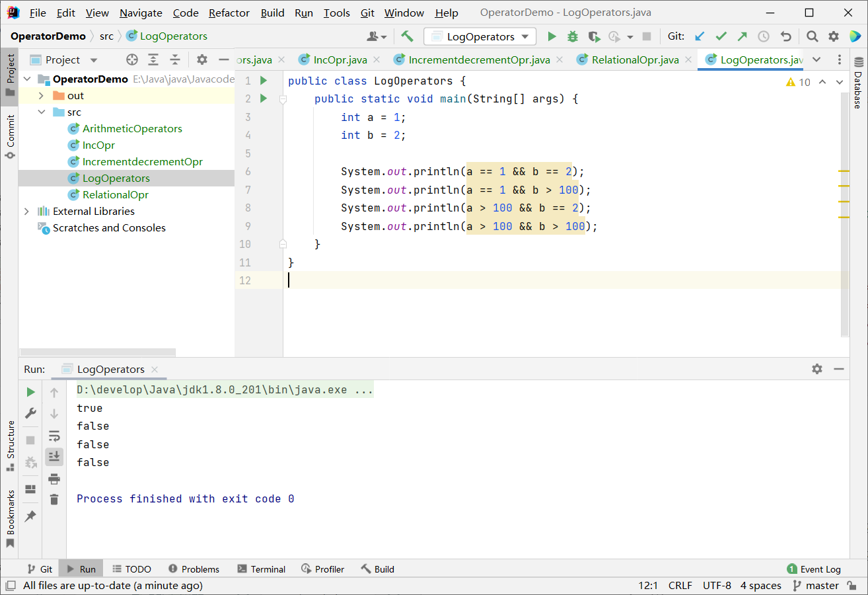Open the Event Log
This screenshot has height=595, width=868.
pos(814,569)
